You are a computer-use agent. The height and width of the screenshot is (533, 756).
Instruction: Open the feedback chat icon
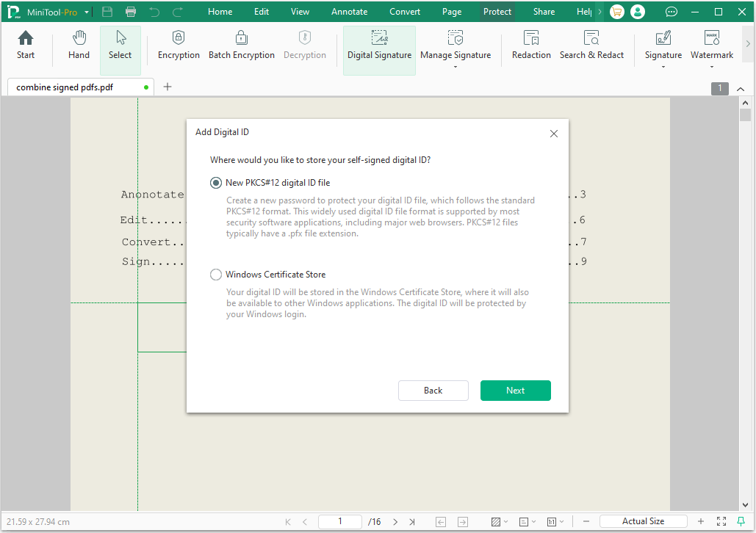(672, 12)
